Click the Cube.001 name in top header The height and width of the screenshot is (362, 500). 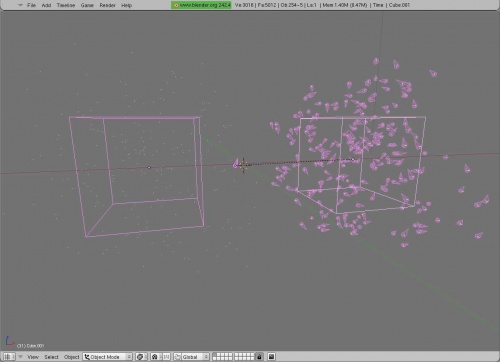tap(399, 5)
